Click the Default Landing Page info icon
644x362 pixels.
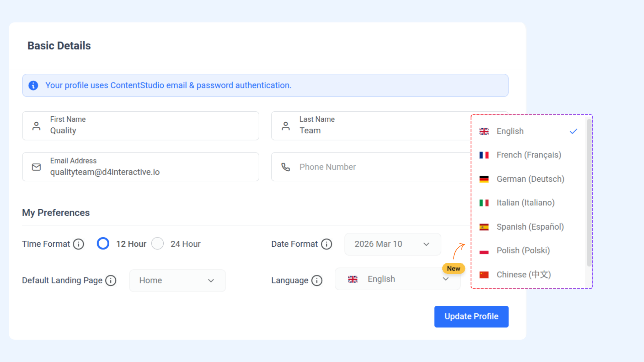[111, 280]
